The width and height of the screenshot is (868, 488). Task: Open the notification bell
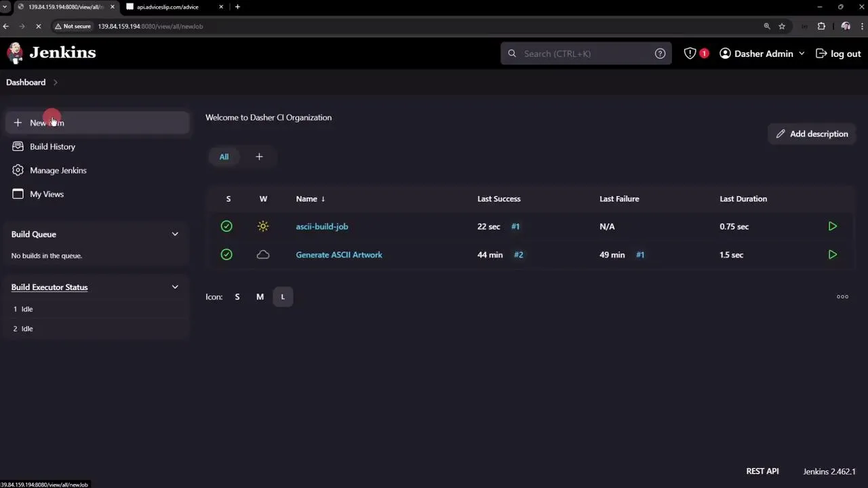coord(690,54)
